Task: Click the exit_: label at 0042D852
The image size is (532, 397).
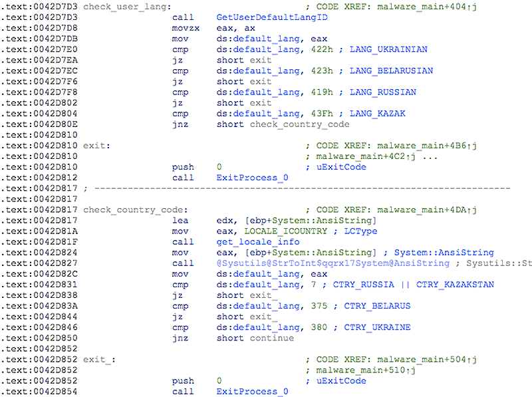Action: 99,360
